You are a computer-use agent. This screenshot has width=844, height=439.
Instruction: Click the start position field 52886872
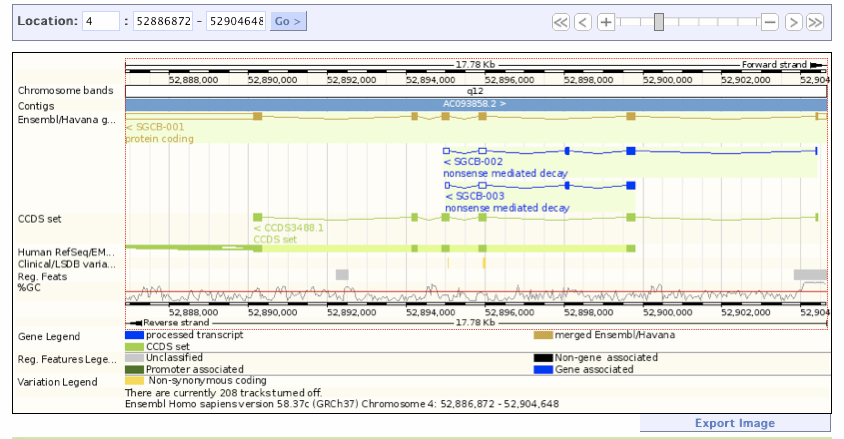click(x=162, y=21)
